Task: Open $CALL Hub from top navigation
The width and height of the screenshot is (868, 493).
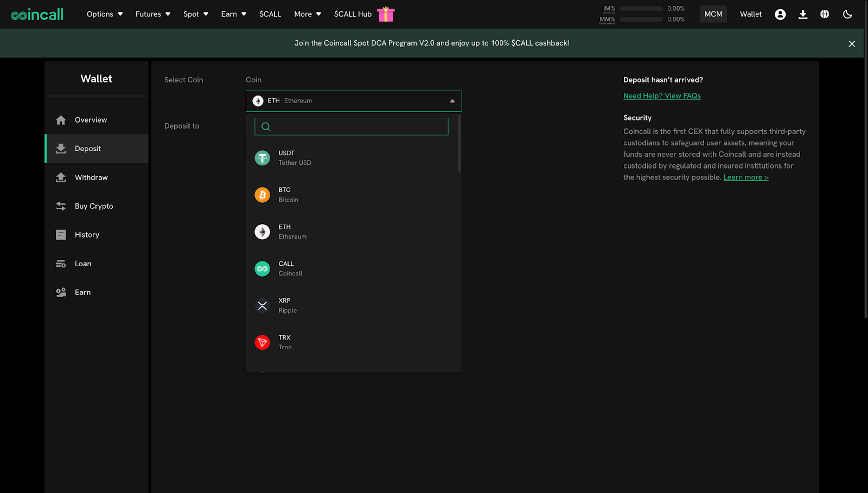Action: [353, 14]
